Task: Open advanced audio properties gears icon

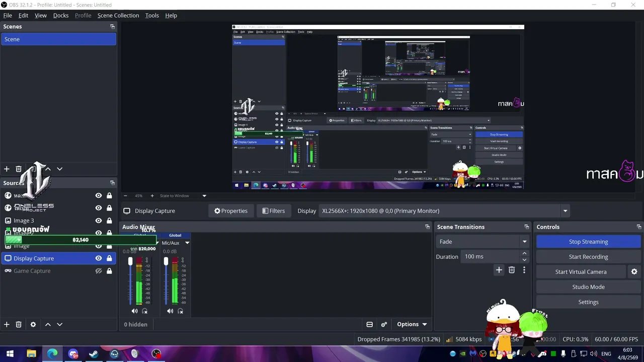Action: point(384,324)
